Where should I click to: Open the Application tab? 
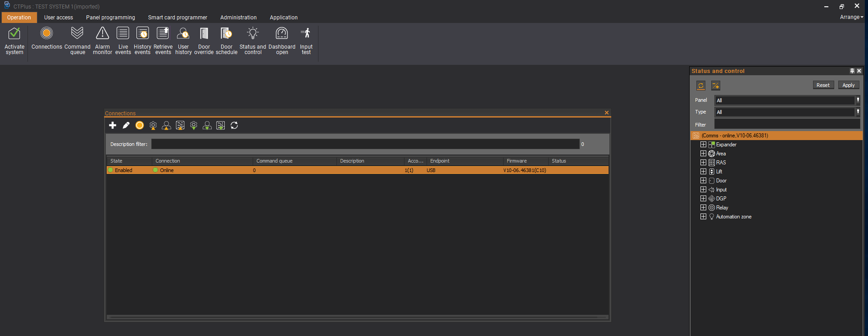click(x=284, y=18)
